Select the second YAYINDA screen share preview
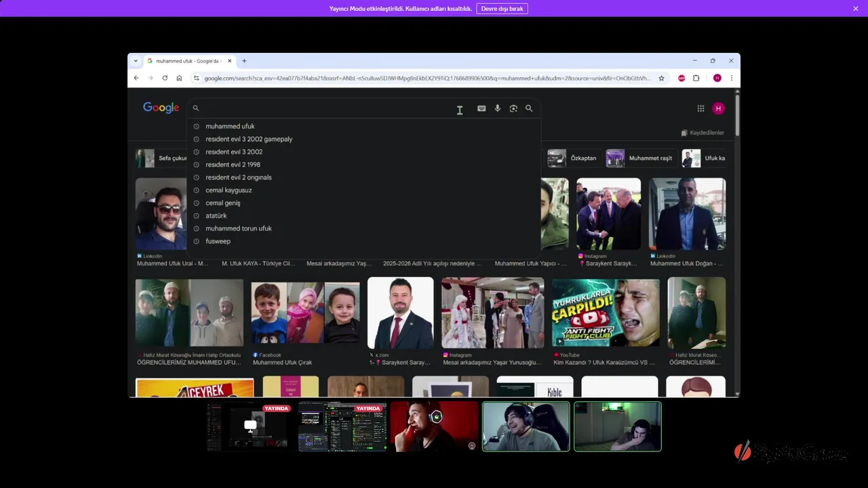868x488 pixels. coord(342,427)
